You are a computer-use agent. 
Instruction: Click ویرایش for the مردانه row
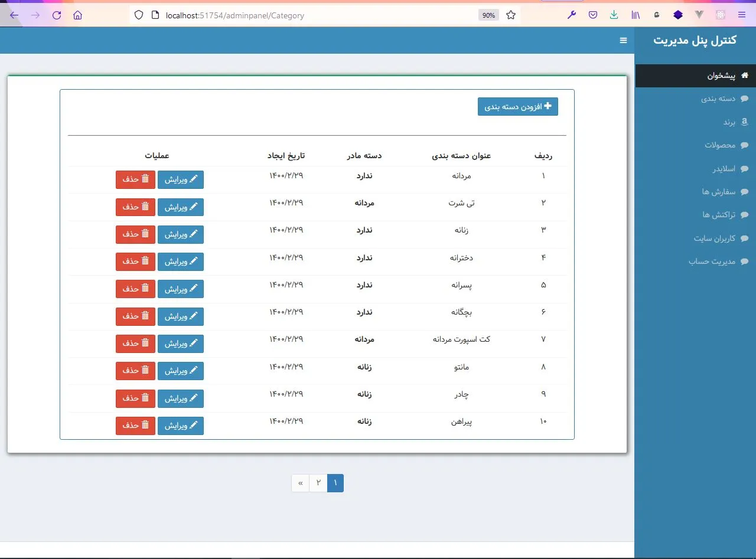point(181,180)
